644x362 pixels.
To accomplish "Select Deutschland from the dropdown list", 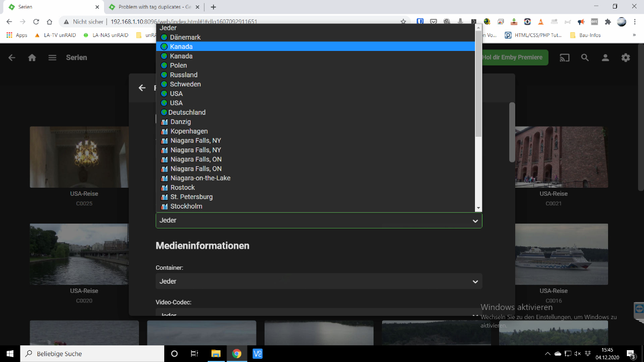I will (316, 112).
